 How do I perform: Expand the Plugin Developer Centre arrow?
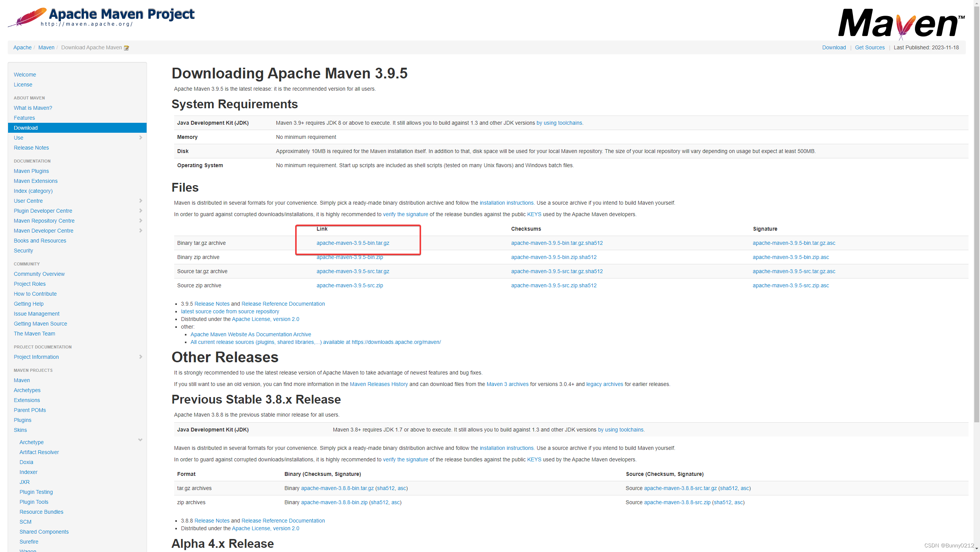click(x=140, y=211)
